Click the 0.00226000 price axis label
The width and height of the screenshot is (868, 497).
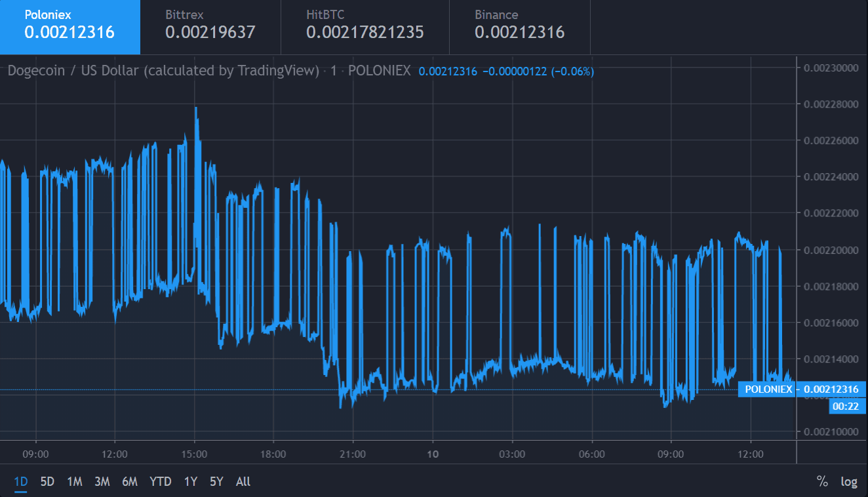(831, 140)
